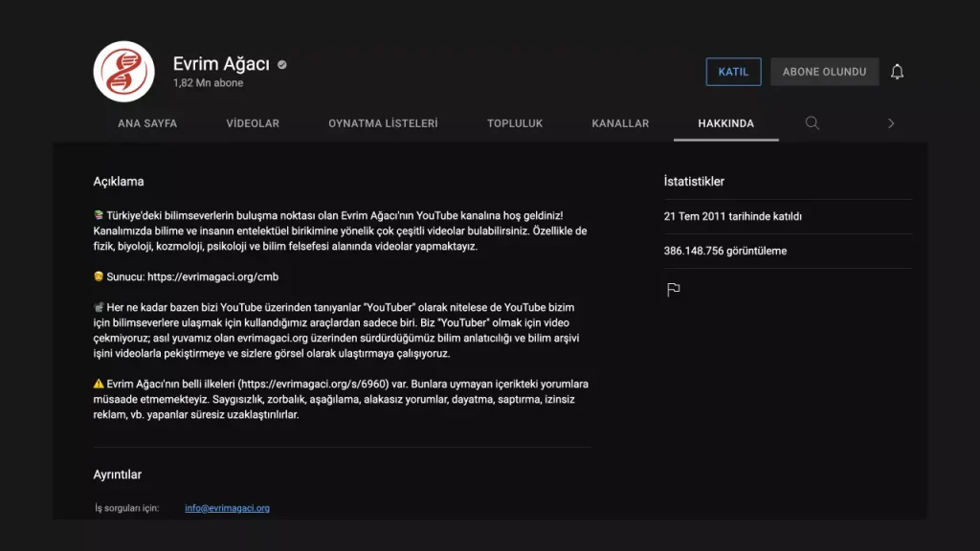
Task: Open the https://evrimagaci.org/s/6960 rules link
Action: [x=315, y=385]
